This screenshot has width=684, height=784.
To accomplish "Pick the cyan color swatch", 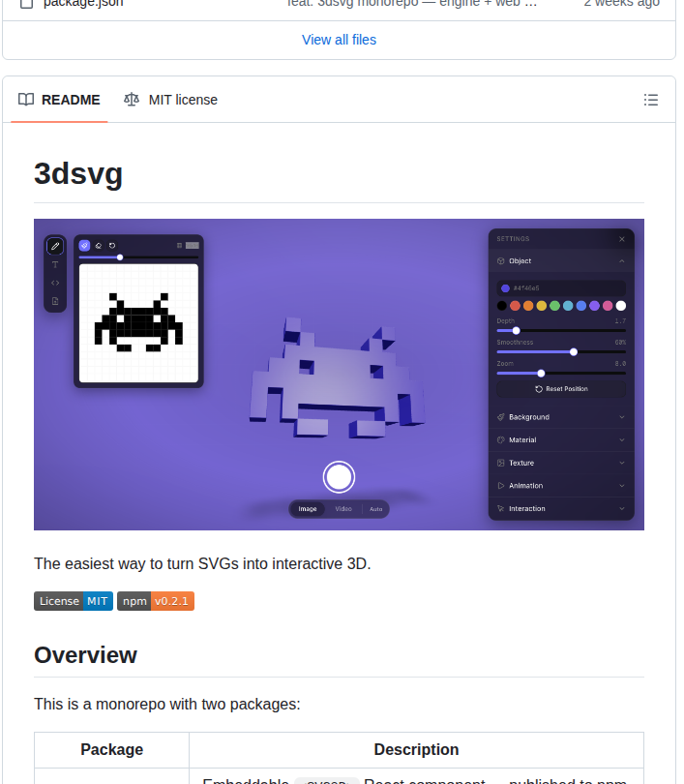I will click(568, 306).
